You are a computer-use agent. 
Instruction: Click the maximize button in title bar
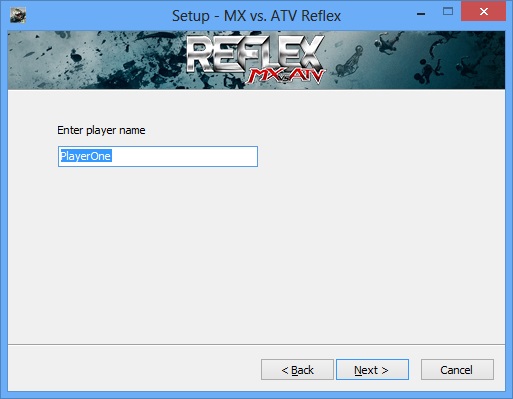click(448, 12)
